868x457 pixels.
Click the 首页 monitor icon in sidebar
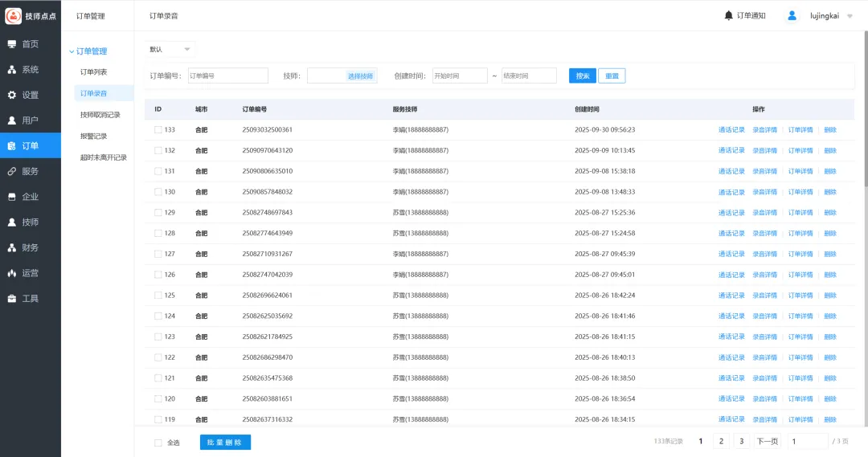12,44
